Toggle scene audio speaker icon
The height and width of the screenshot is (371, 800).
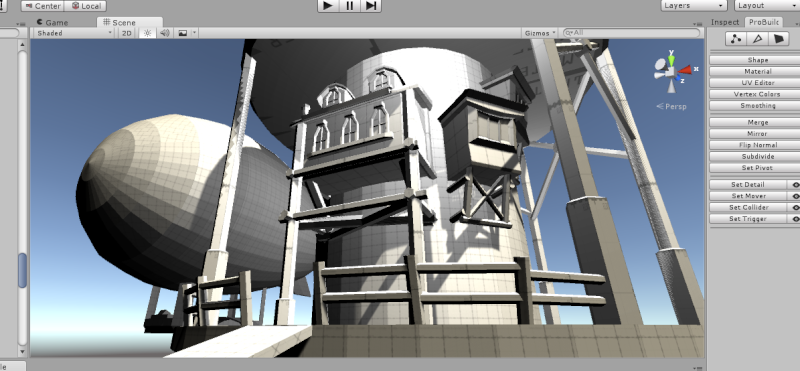click(164, 33)
